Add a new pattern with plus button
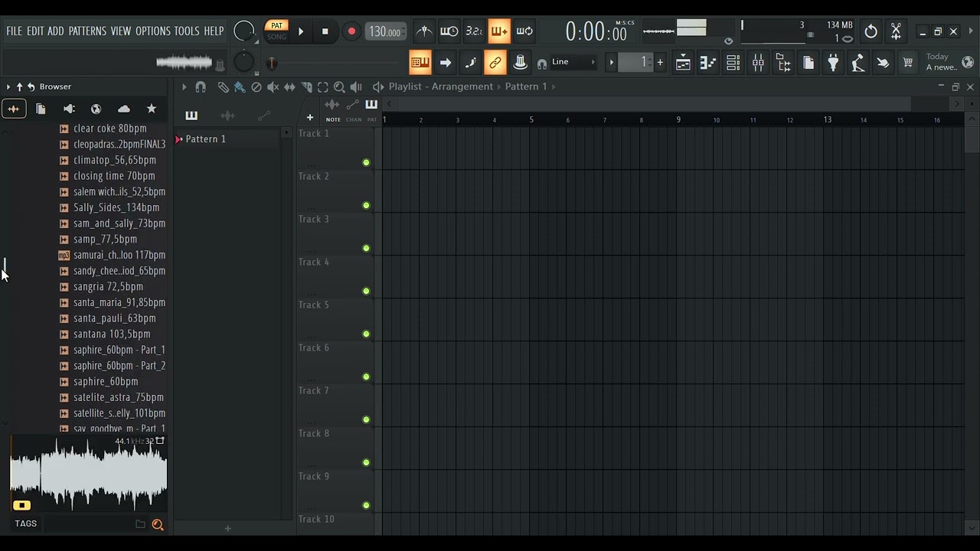This screenshot has height=551, width=980. [660, 62]
